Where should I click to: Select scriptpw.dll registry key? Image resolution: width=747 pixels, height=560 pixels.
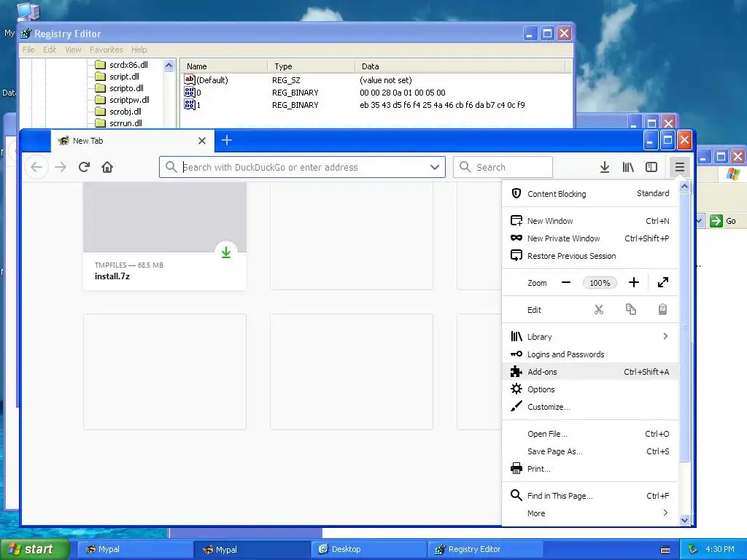tap(129, 100)
